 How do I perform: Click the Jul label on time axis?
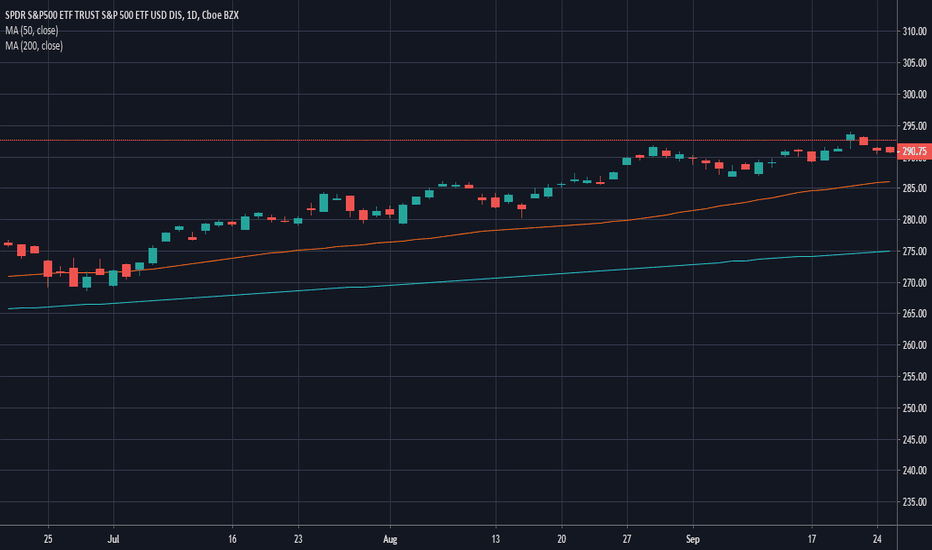pyautogui.click(x=113, y=539)
